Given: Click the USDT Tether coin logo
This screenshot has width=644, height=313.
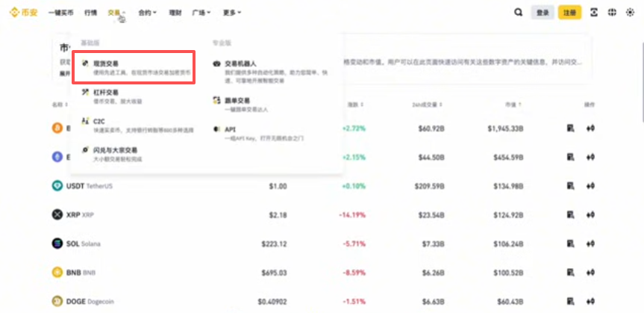Looking at the screenshot, I should (x=57, y=186).
